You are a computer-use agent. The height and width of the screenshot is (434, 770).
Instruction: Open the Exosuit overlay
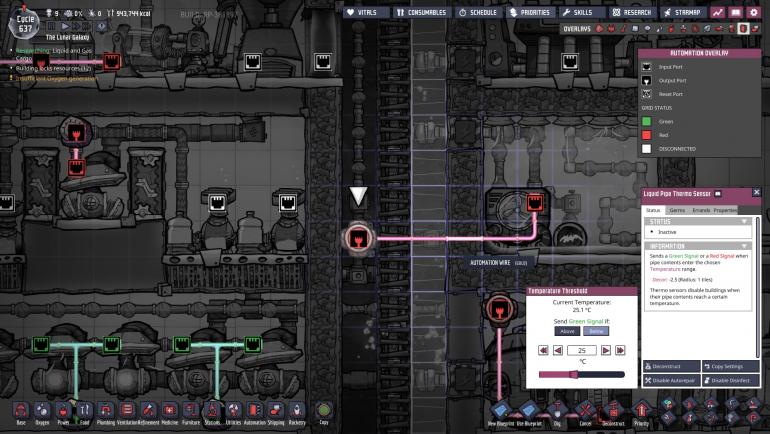point(731,29)
